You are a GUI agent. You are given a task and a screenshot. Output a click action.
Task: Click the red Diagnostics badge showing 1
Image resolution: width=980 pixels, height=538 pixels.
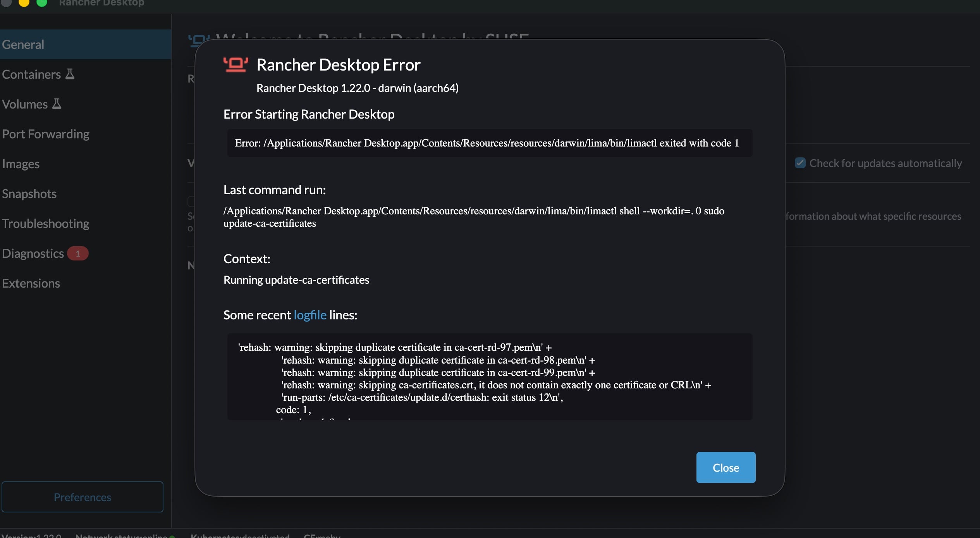point(77,253)
